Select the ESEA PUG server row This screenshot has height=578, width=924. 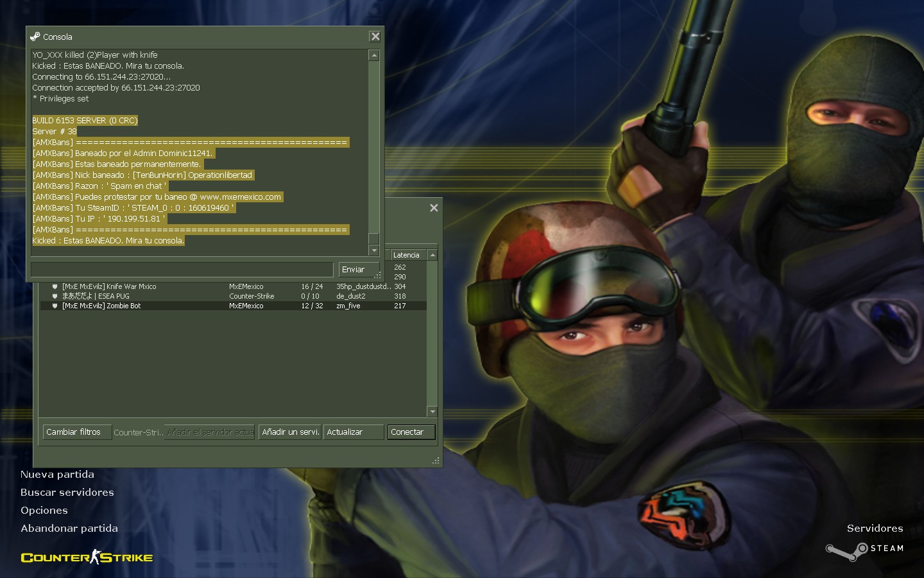pos(234,296)
